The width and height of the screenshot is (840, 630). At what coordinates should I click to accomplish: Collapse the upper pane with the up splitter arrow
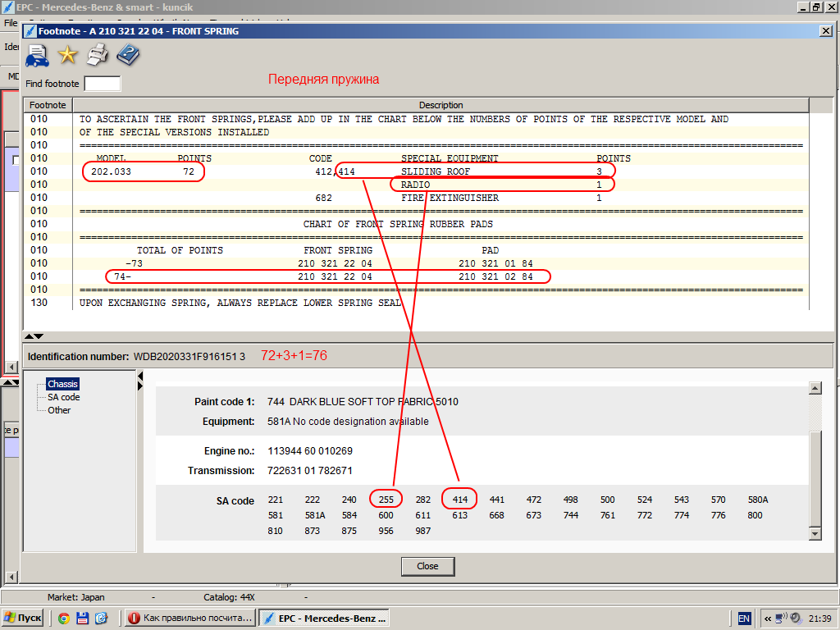point(29,336)
